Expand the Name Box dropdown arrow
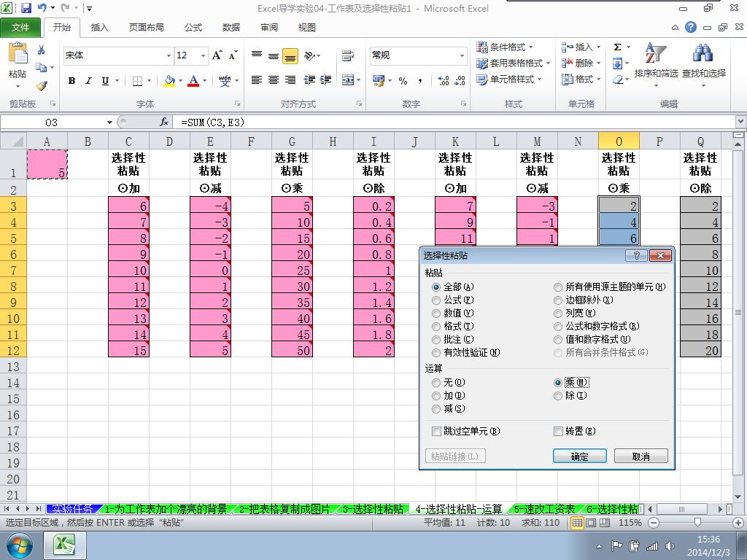 [x=109, y=122]
